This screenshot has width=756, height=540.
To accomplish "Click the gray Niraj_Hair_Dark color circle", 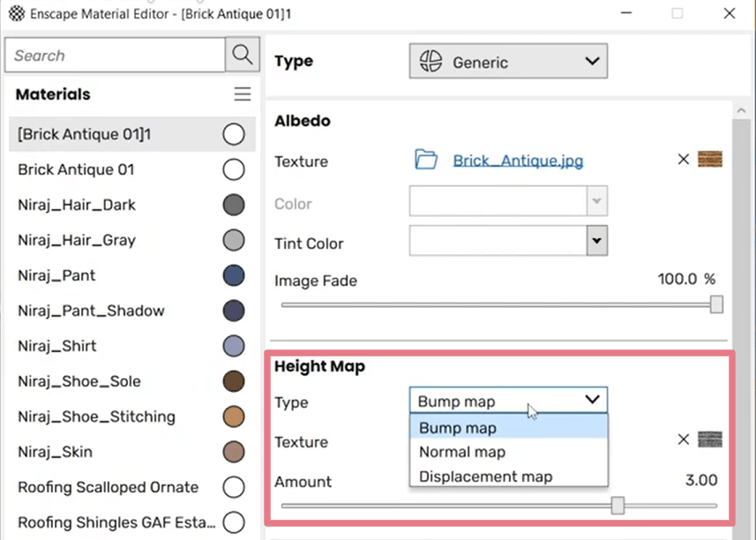I will coord(234,205).
